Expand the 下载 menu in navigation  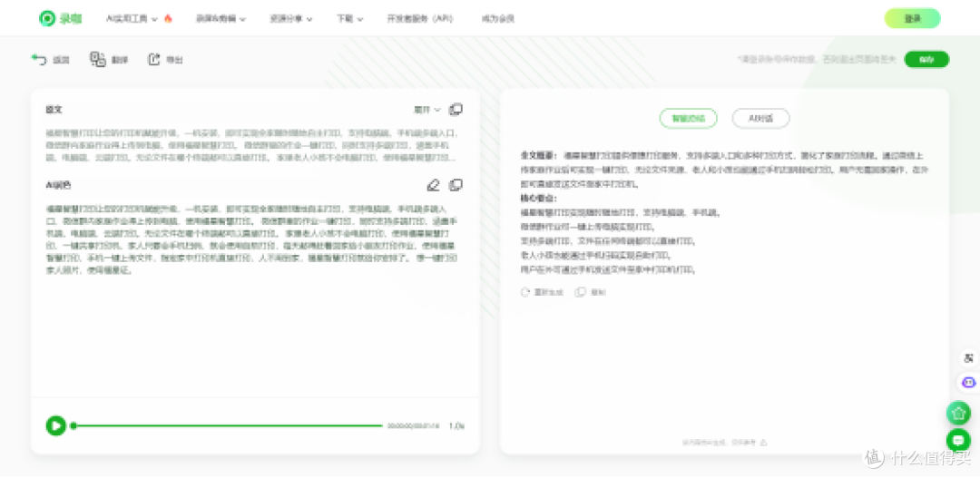click(350, 19)
